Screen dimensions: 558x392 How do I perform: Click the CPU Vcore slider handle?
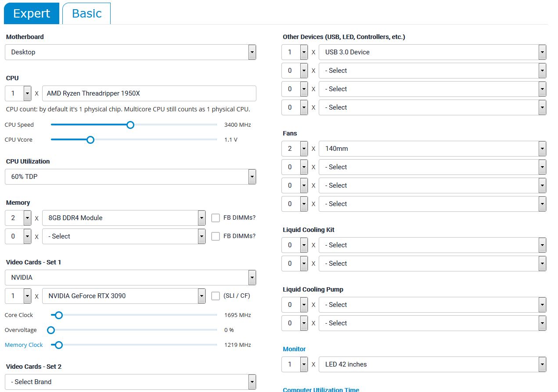[90, 140]
